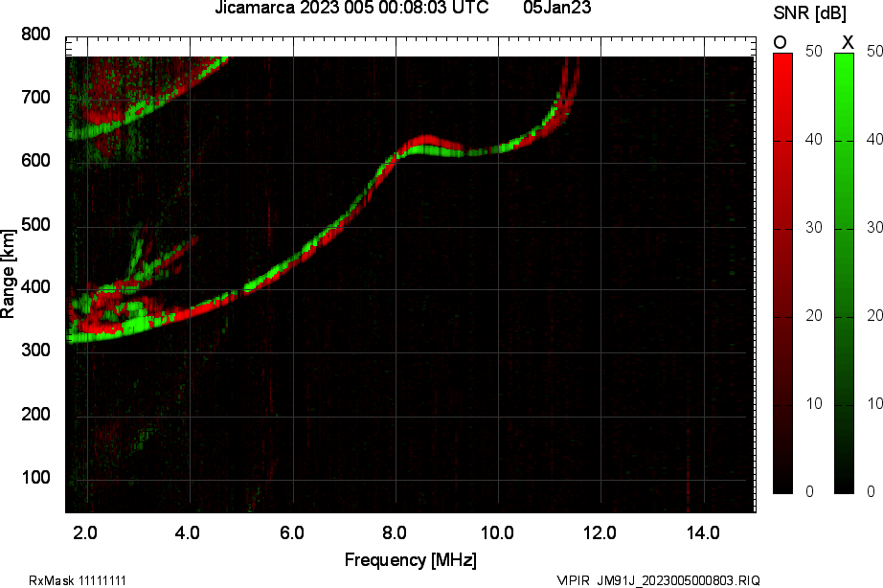Click the Range [km] axis label
Image resolution: width=883 pixels, height=588 pixels.
pyautogui.click(x=8, y=274)
